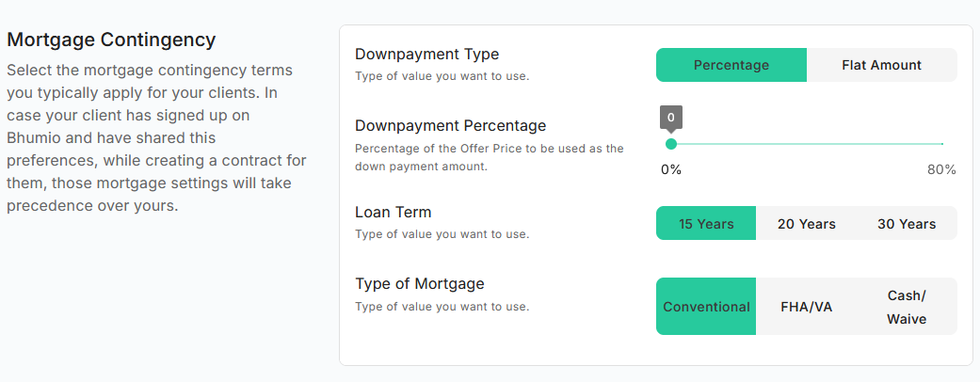Choose the 20 Years loan term
The height and width of the screenshot is (382, 980).
point(806,224)
